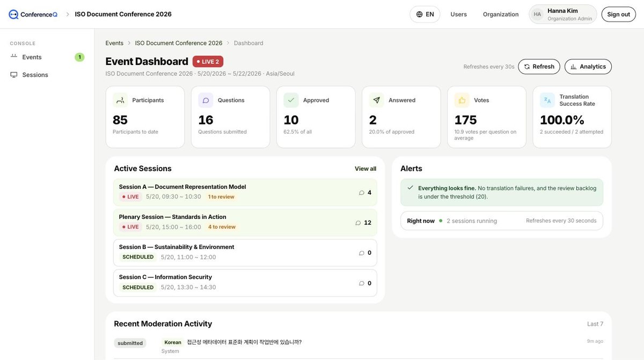
Task: Open Plenary Session Standards in Action row
Action: [x=245, y=222]
